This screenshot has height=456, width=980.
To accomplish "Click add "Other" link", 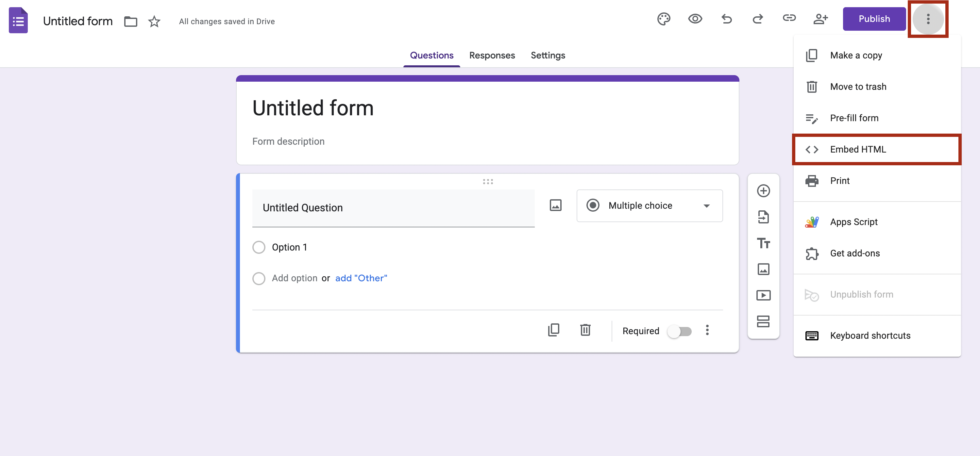I will pyautogui.click(x=361, y=278).
